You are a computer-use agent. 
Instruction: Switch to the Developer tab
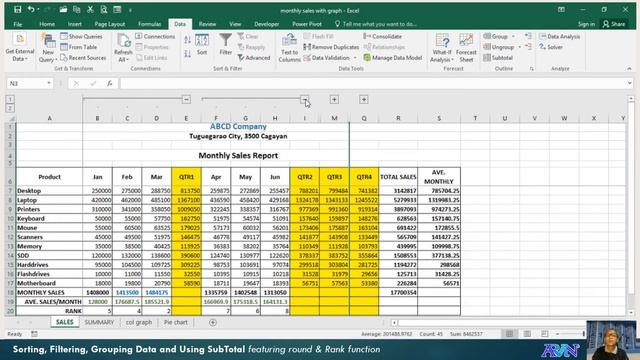pyautogui.click(x=267, y=24)
